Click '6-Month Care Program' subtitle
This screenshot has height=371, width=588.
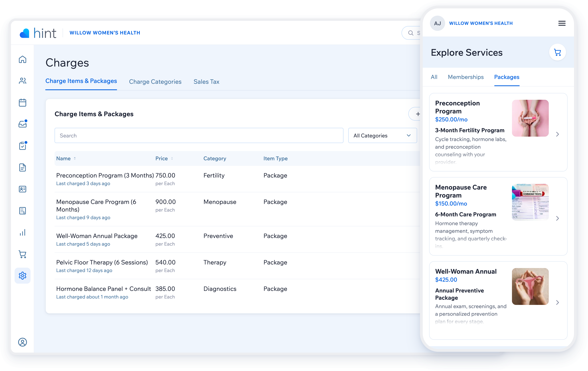pos(465,214)
